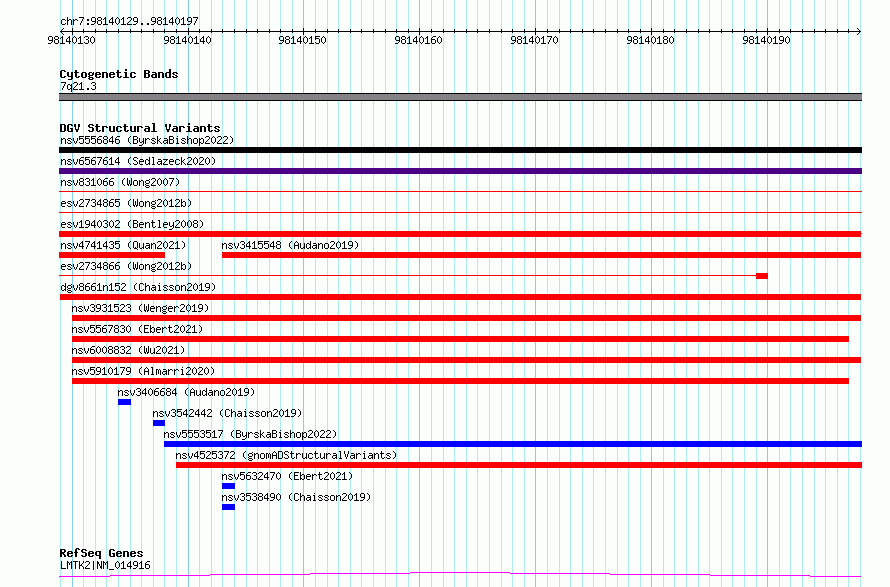Screen dimensions: 890x587
Task: Click the red nsv3415548 variant bar
Action: tap(541, 255)
